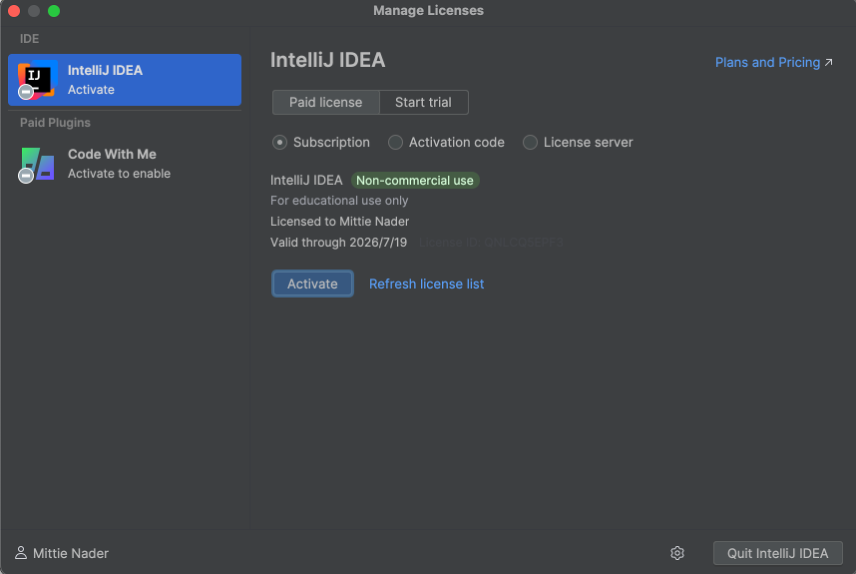Click the 'Activate to enable' text under Code With Me
Viewport: 856px width, 574px height.
[119, 174]
